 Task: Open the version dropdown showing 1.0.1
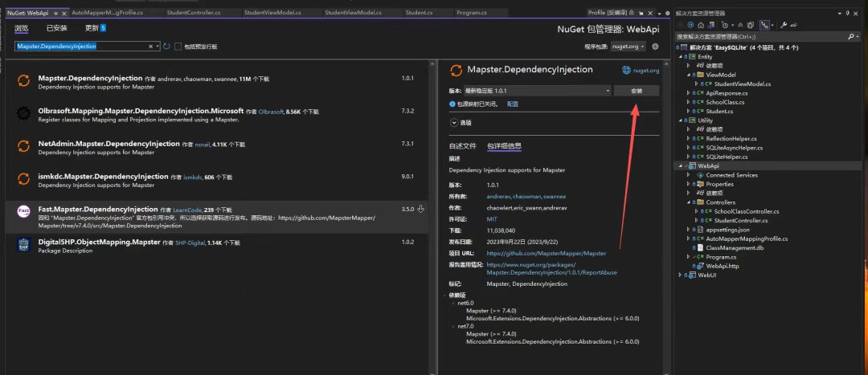click(536, 91)
